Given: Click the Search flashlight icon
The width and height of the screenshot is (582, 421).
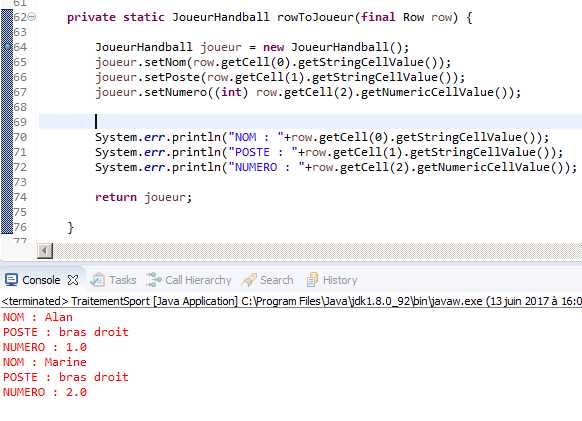Looking at the screenshot, I should tap(249, 280).
